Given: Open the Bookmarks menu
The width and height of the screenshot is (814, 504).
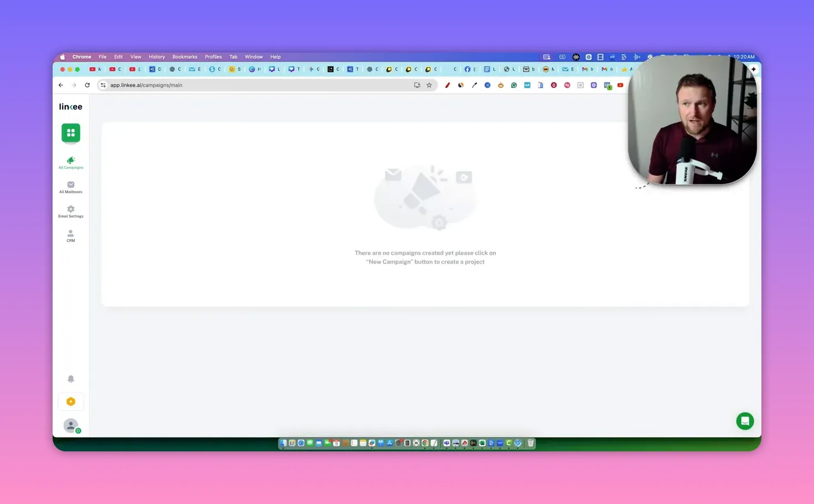Looking at the screenshot, I should (184, 57).
